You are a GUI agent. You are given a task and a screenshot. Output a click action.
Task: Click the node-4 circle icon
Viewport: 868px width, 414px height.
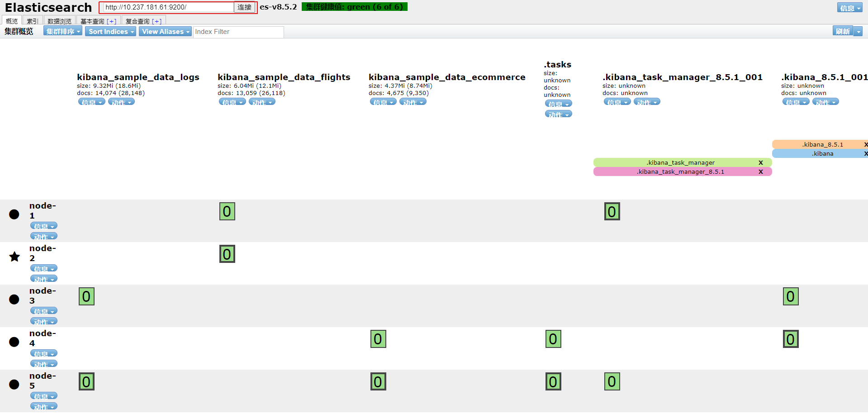14,342
